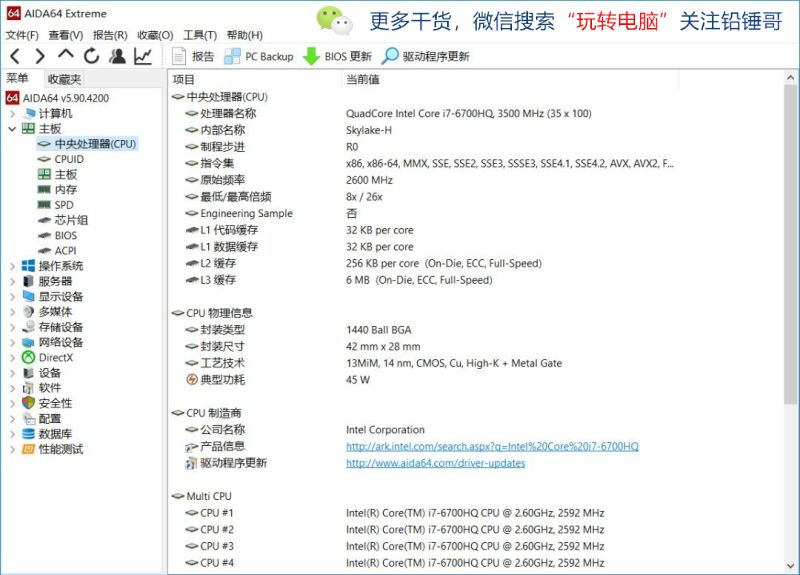Click the 操作系统 Windows logo icon
Screen dimensions: 800x575
coord(29,266)
